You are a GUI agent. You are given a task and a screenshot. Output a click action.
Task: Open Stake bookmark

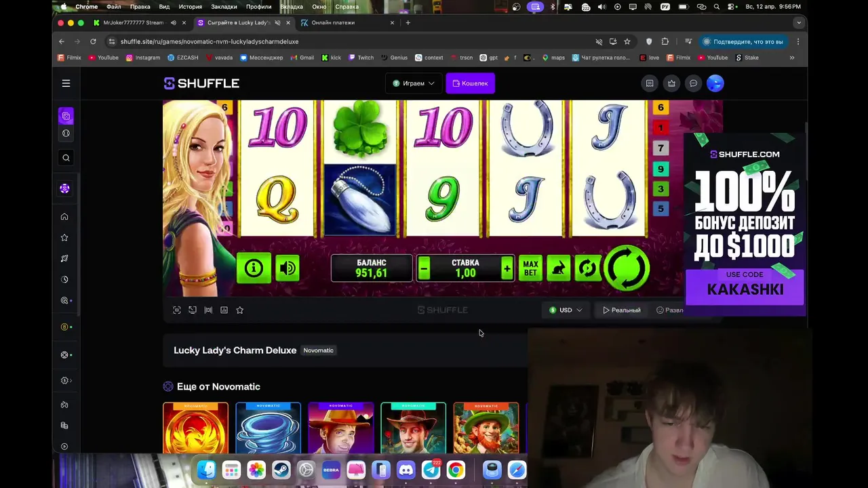[x=747, y=58]
